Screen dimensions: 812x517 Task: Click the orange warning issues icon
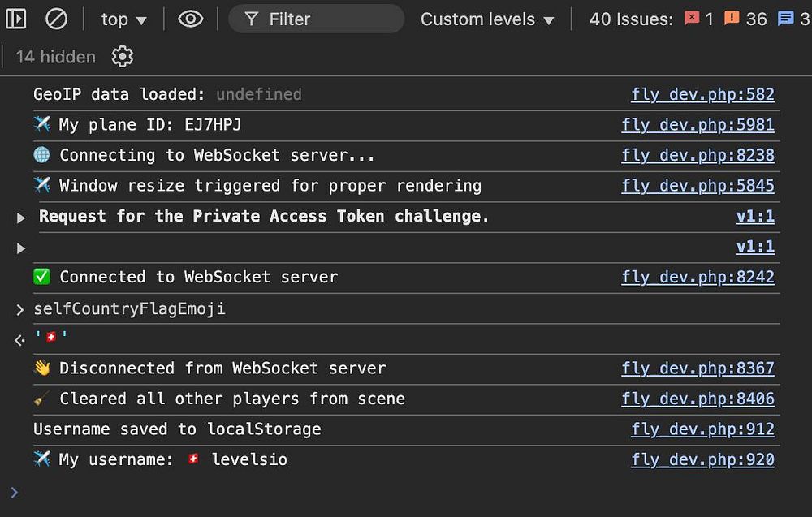coord(732,19)
